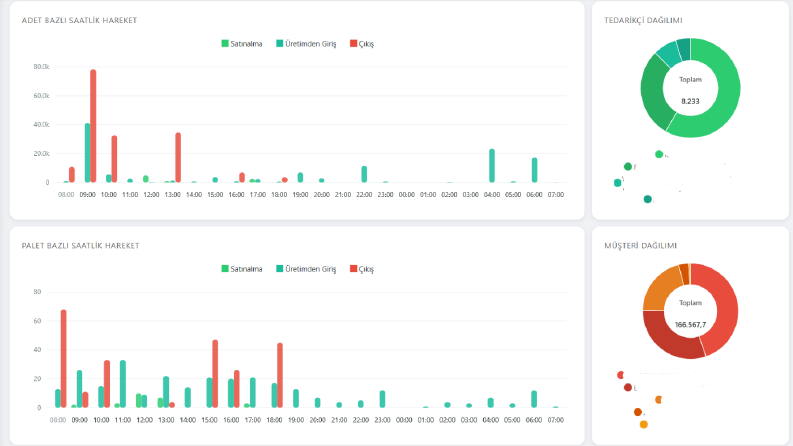The width and height of the screenshot is (793, 446).
Task: Toggle bright green legend dot under Tedarikçi donut
Action: 659,154
